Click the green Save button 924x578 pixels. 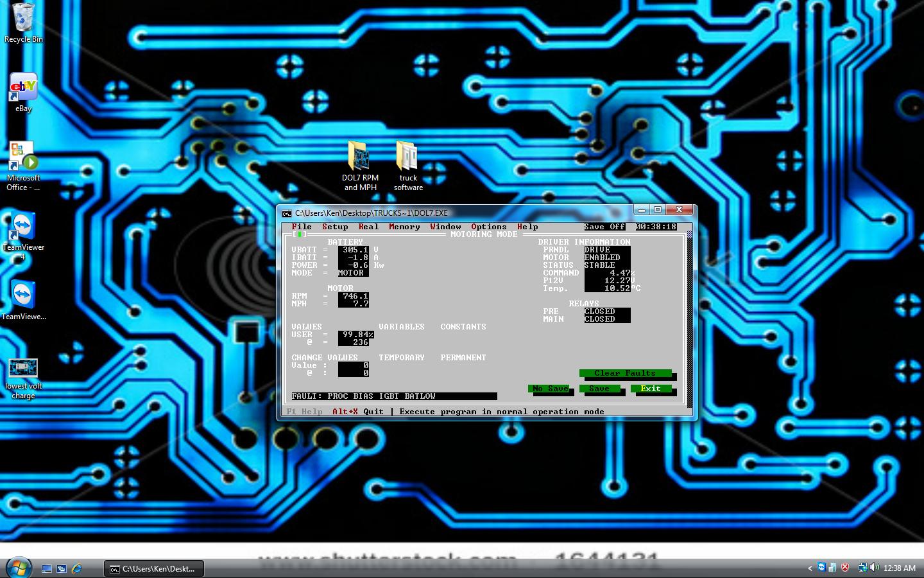(x=599, y=389)
